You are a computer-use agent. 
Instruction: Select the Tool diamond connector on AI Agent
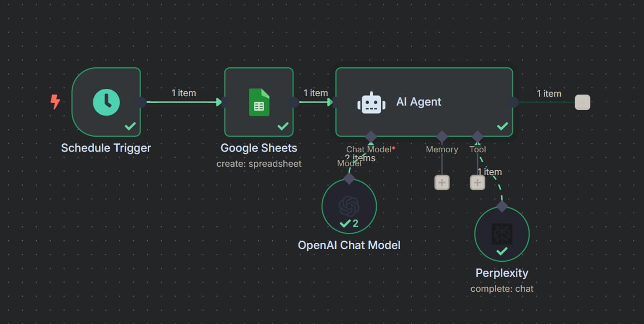point(477,137)
